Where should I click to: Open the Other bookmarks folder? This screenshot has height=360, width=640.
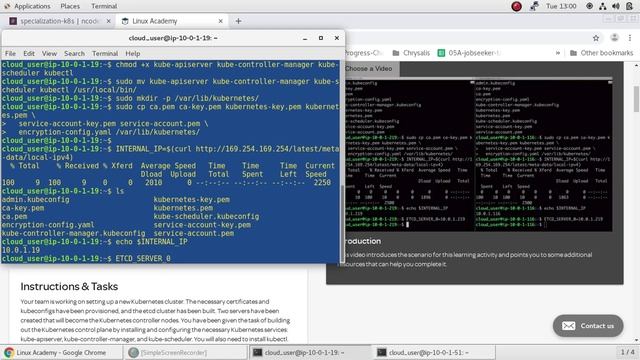pyautogui.click(x=601, y=53)
